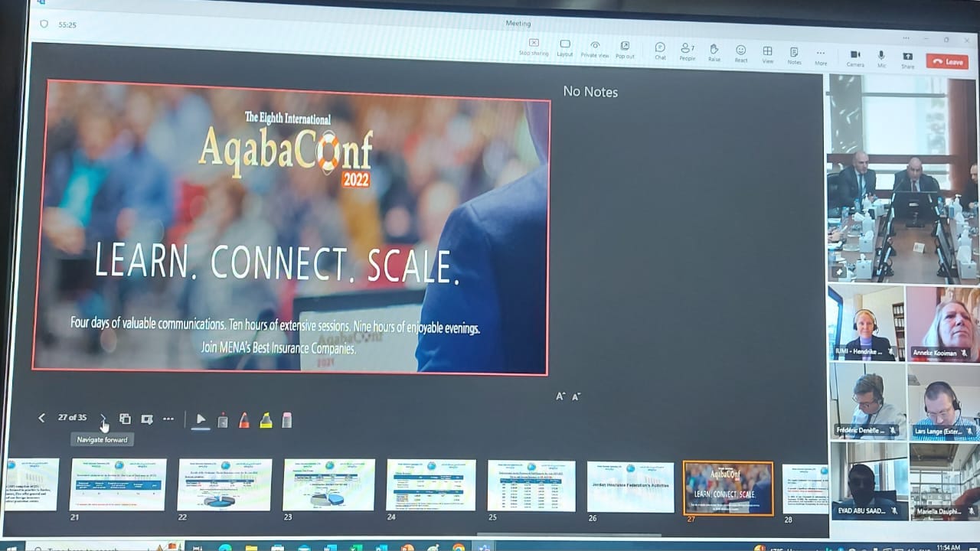Open the React emoji menu

[741, 54]
